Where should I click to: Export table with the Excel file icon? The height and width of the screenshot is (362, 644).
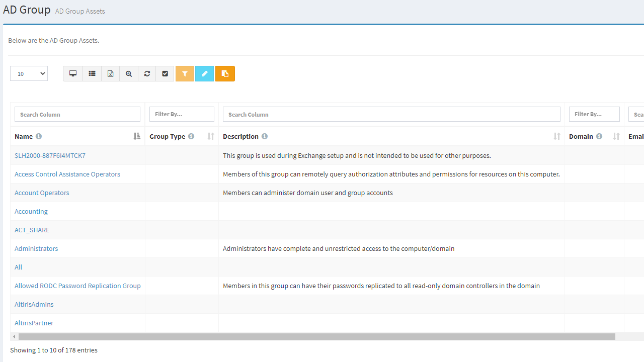click(110, 73)
